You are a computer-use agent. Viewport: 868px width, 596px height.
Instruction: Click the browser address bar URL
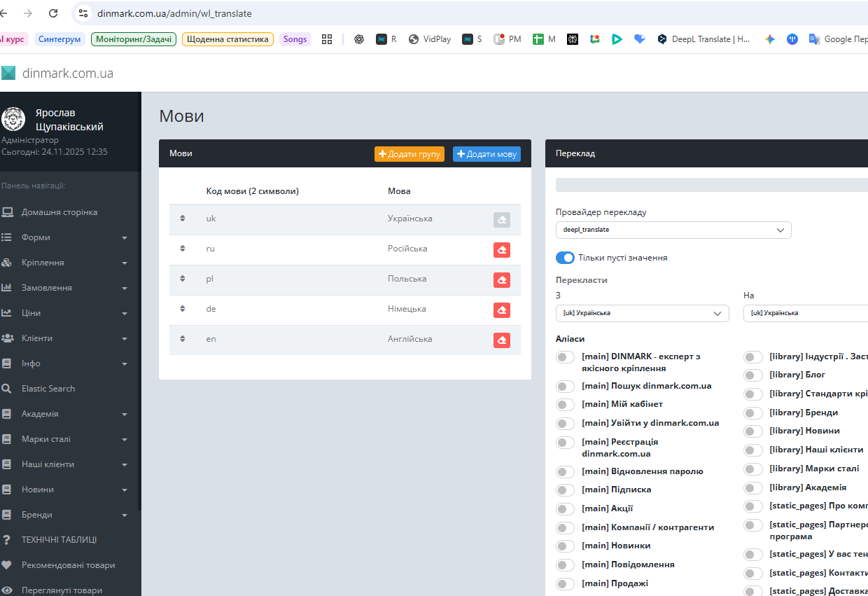tap(174, 13)
